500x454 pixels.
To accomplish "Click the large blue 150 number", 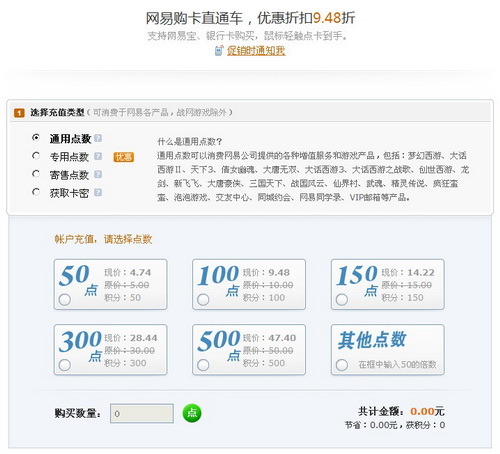I will (x=357, y=275).
